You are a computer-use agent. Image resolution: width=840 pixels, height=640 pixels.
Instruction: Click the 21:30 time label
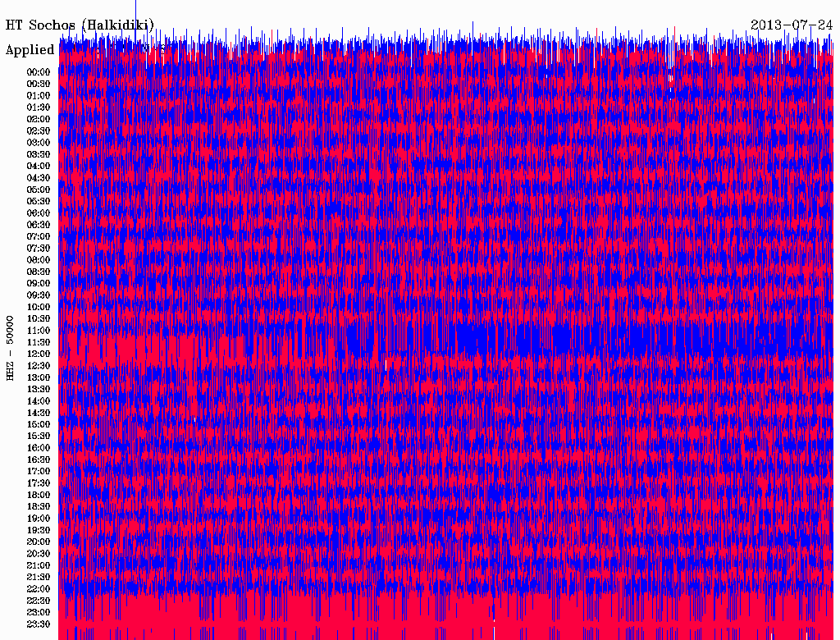click(x=39, y=578)
